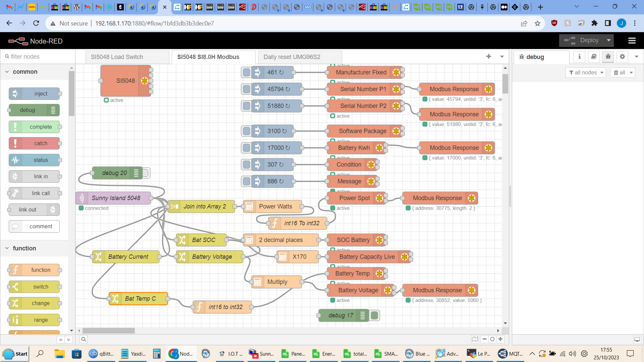This screenshot has height=362, width=644.
Task: Open File Explorer from taskbar
Action: [59, 354]
